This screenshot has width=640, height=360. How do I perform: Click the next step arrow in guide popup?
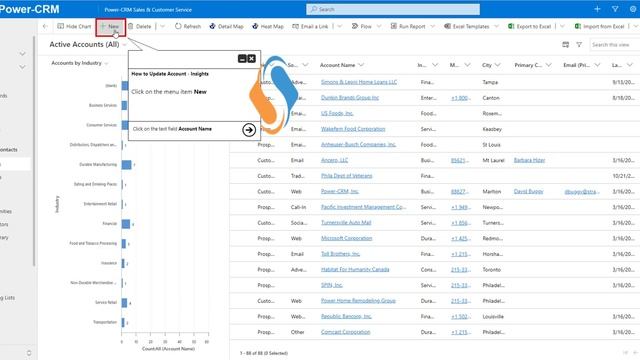coord(249,130)
